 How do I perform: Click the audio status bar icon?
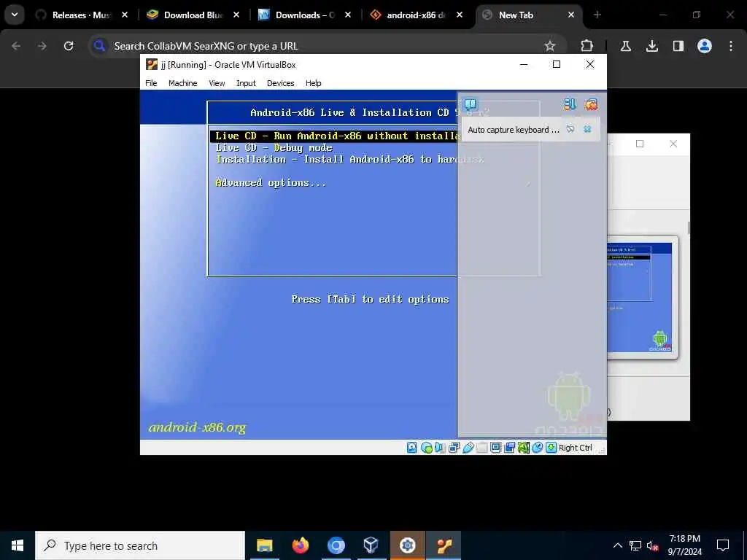[440, 448]
